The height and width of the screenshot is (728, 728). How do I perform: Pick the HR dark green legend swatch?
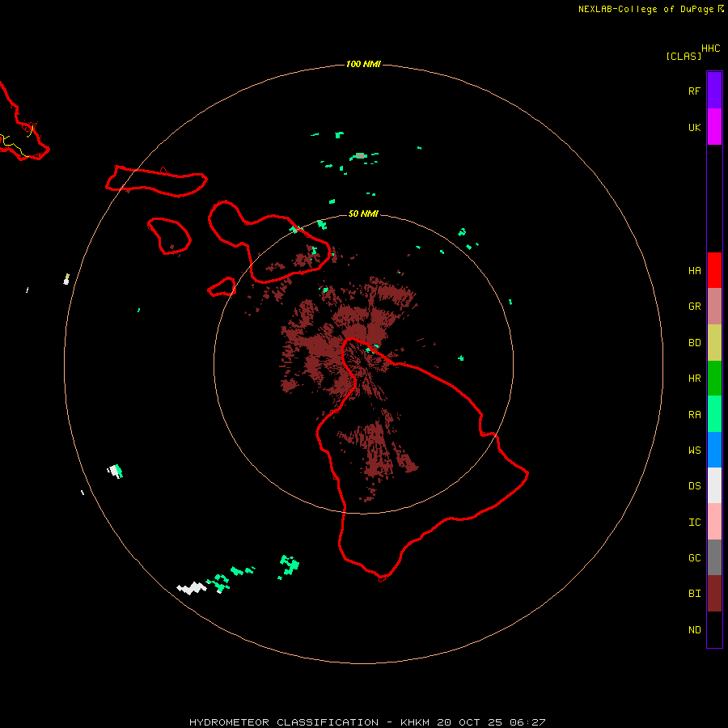[714, 378]
